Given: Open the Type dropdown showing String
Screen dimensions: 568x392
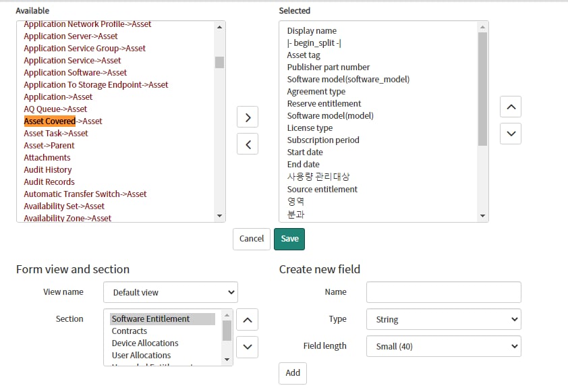Looking at the screenshot, I should coord(443,319).
